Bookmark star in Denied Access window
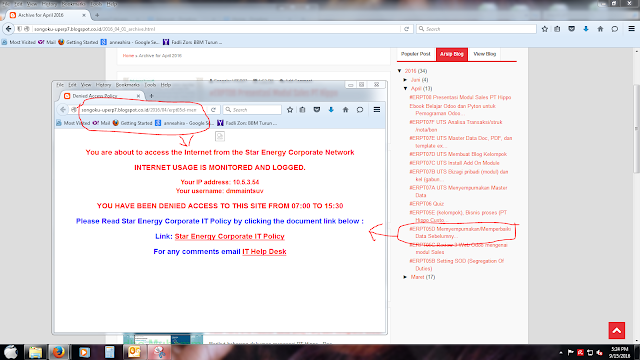The height and width of the screenshot is (360, 640). pyautogui.click(x=290, y=109)
